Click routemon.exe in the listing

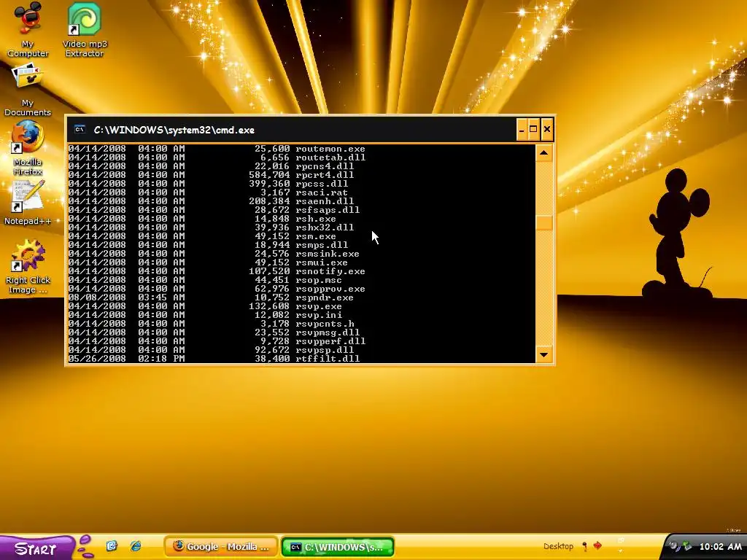point(330,149)
